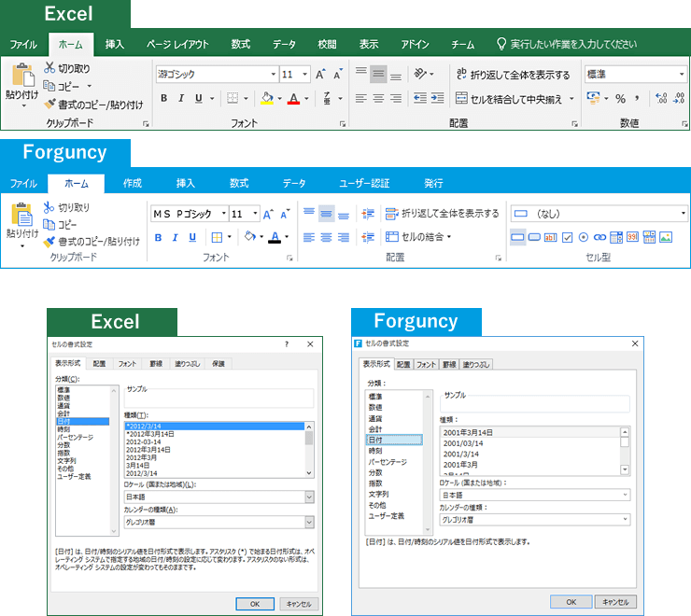This screenshot has height=616, width=691.
Task: Open Excel 校閲 ribbon tab
Action: pos(327,44)
